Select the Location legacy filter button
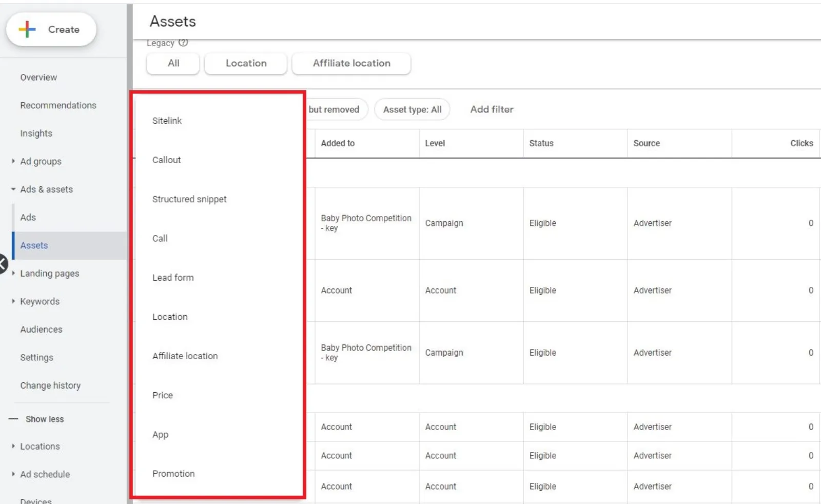821x504 pixels. (x=246, y=63)
